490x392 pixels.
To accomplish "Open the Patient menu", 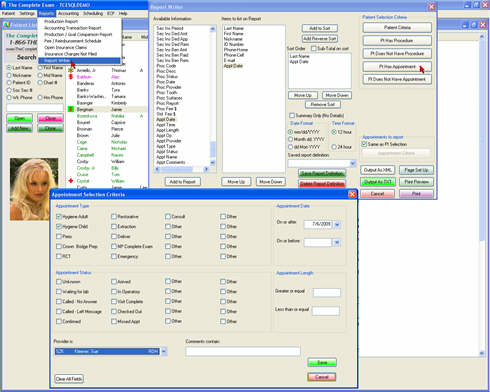I will 8,13.
